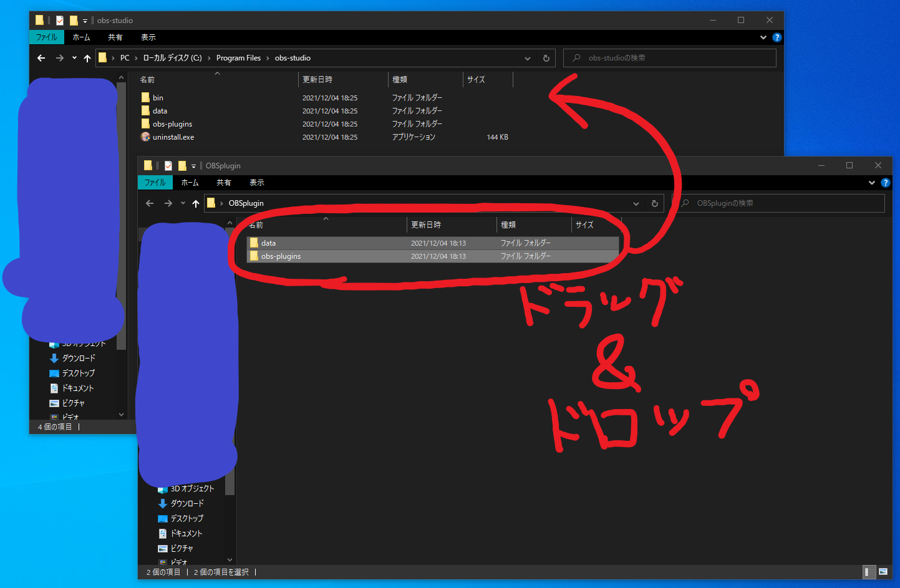Open help in the obs-studio window
Image resolution: width=900 pixels, height=588 pixels.
(777, 37)
